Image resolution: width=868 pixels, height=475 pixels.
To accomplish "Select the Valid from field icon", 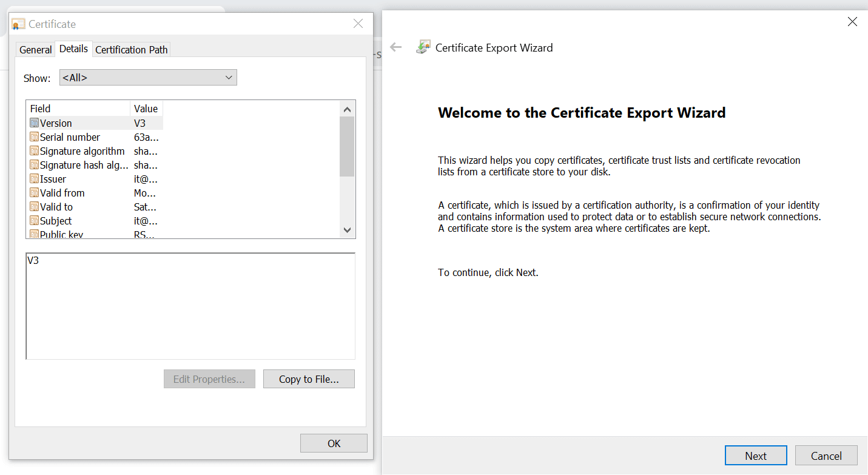I will point(35,193).
